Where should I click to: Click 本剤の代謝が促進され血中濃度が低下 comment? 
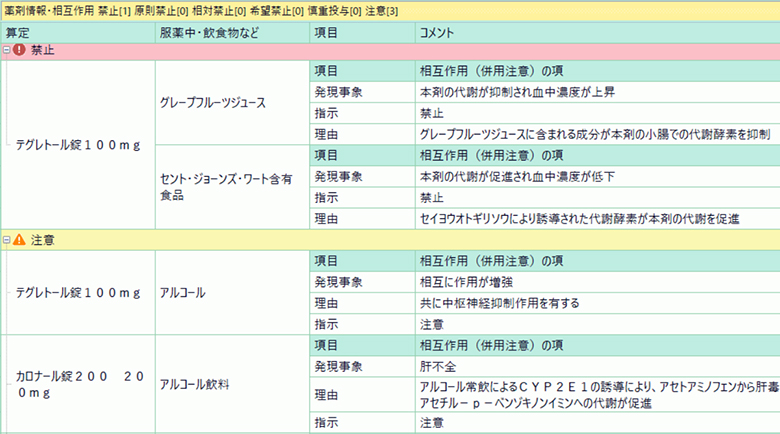tap(517, 177)
